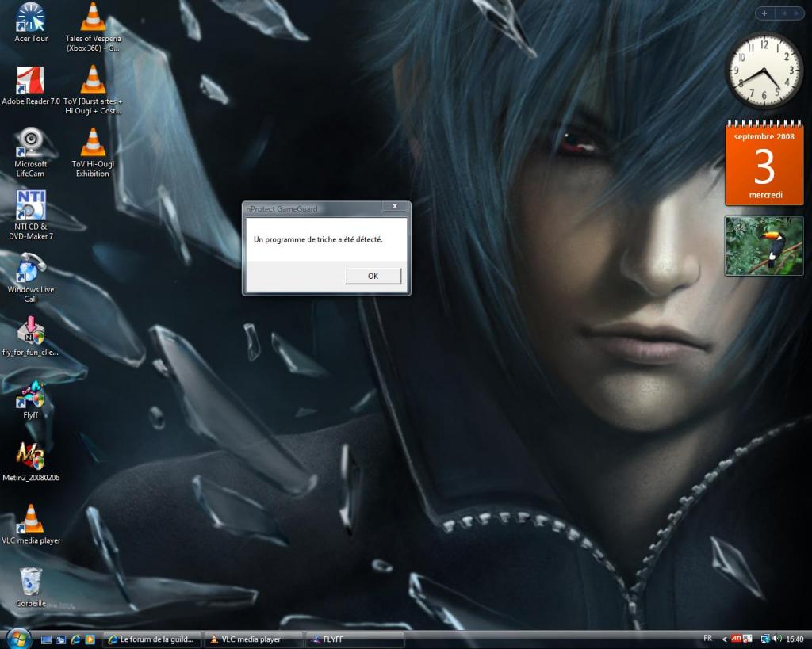The height and width of the screenshot is (649, 812).
Task: Click the analog clock sidebar gadget
Action: (764, 71)
